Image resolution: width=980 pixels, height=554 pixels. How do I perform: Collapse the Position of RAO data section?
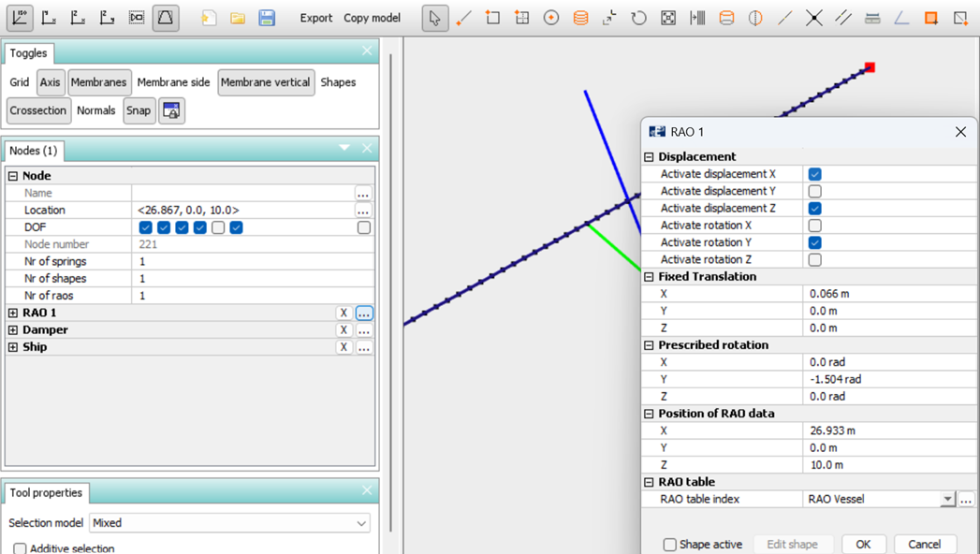pos(649,414)
